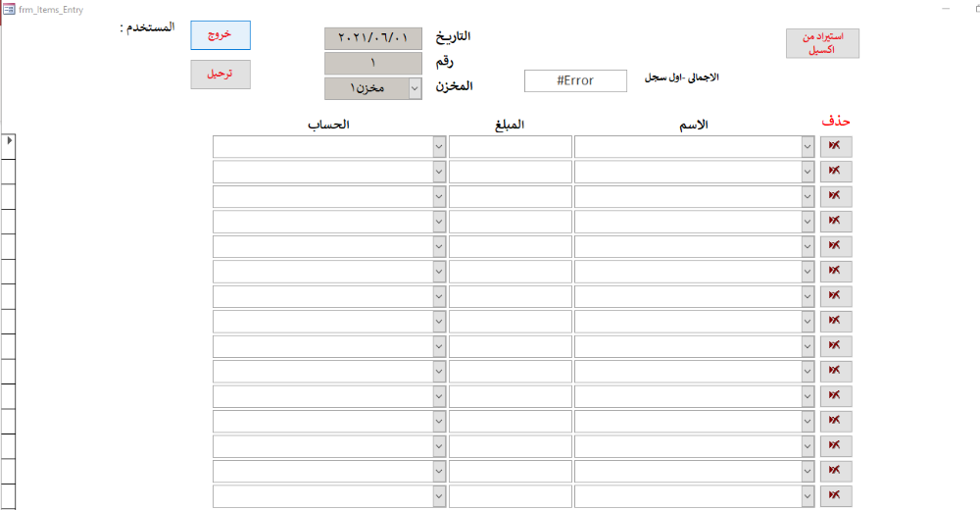Click the الحساب column header label
980x510 pixels.
[328, 125]
